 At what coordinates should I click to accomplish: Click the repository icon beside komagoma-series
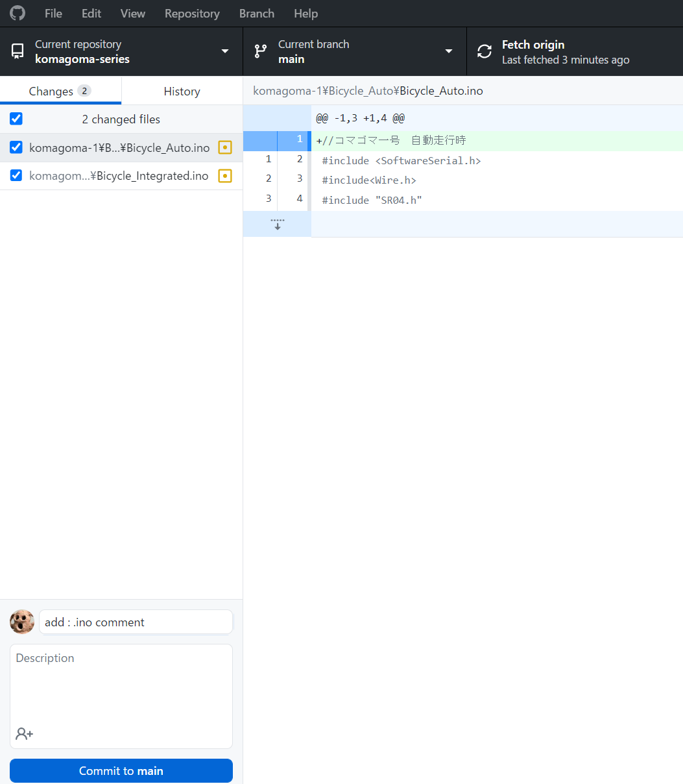tap(18, 51)
